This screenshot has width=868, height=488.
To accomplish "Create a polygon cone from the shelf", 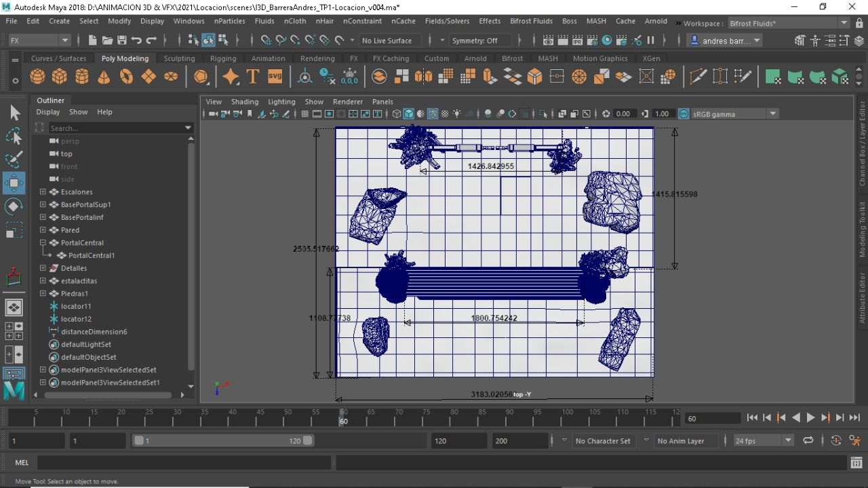I will pyautogui.click(x=104, y=77).
